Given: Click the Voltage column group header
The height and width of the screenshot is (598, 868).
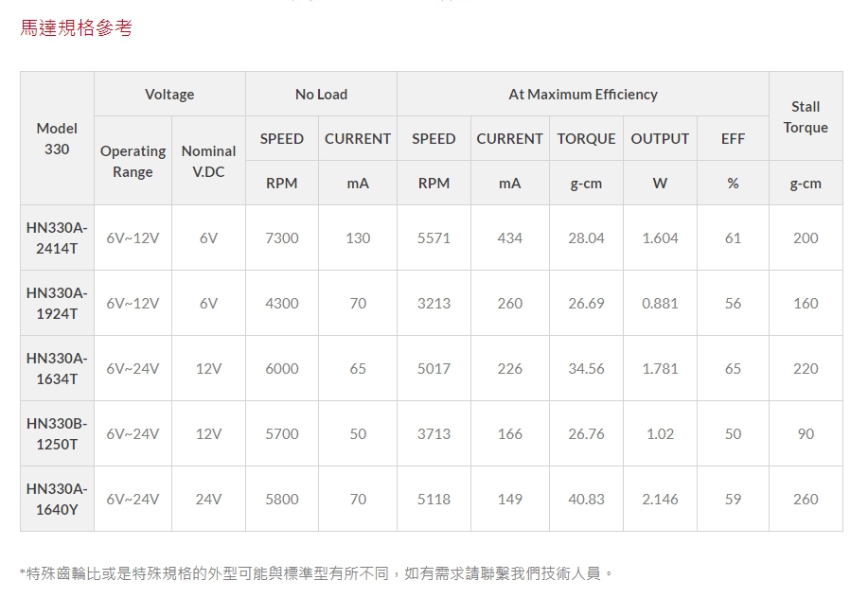Looking at the screenshot, I should 169,95.
